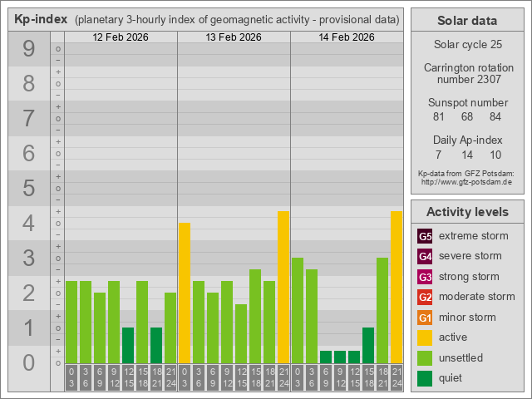The height and width of the screenshot is (399, 532).
Task: Click the Kp value 9 axis label
Action: pos(28,49)
